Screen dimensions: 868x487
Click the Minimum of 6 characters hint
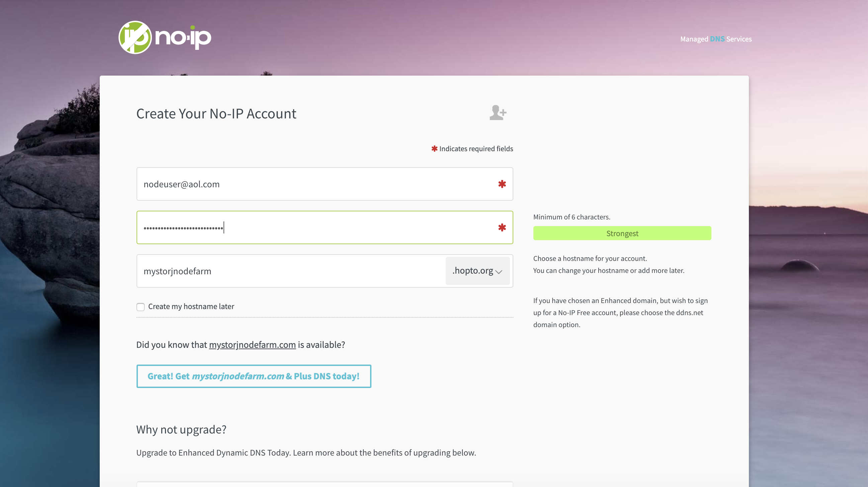tap(572, 217)
